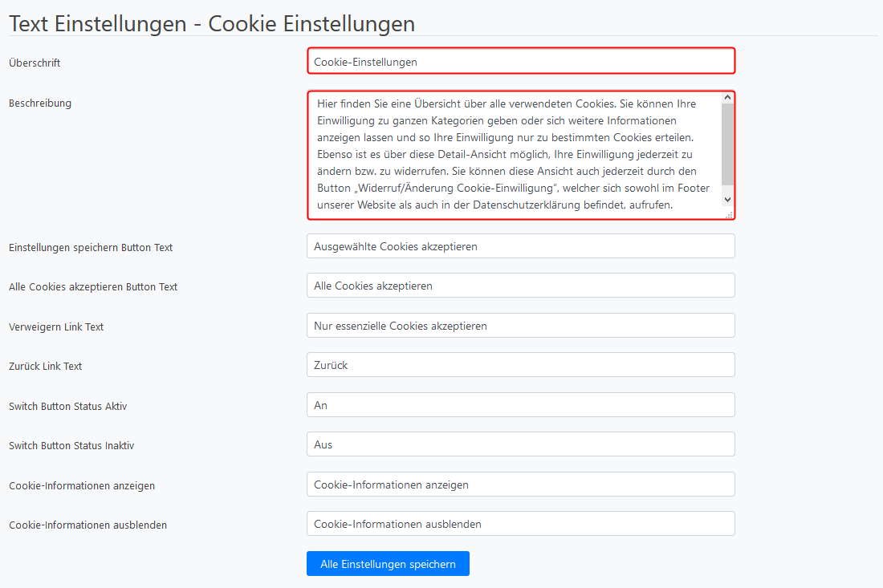Click Alle Einstellungen speichern button

point(388,564)
